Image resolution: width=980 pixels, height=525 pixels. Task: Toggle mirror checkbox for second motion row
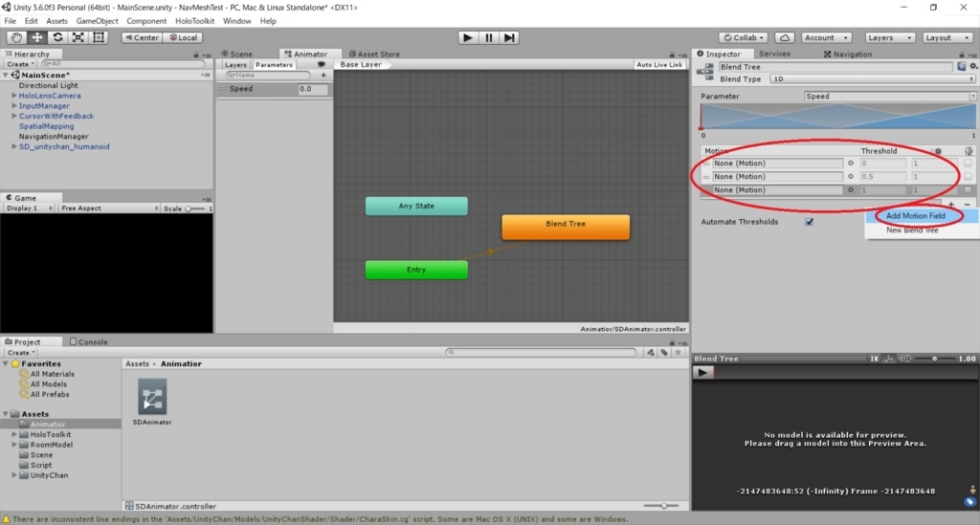coord(968,177)
